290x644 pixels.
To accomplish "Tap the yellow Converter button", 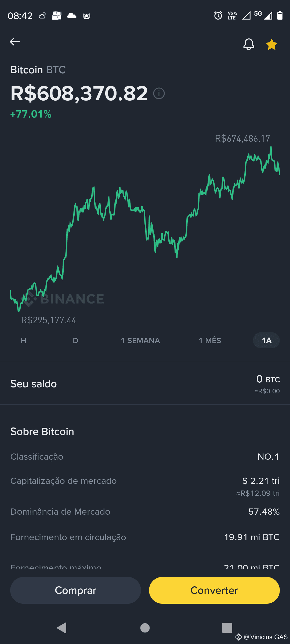I will 214,590.
